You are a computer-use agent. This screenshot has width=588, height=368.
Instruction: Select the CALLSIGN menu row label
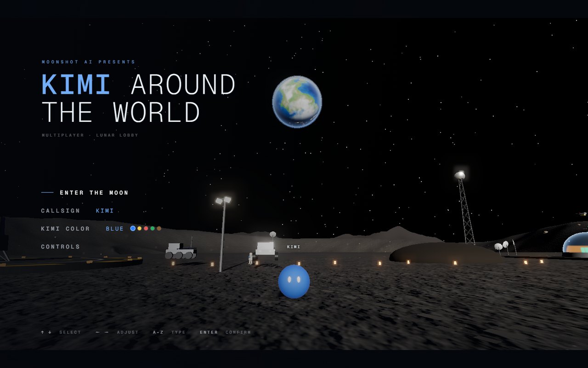coord(61,211)
